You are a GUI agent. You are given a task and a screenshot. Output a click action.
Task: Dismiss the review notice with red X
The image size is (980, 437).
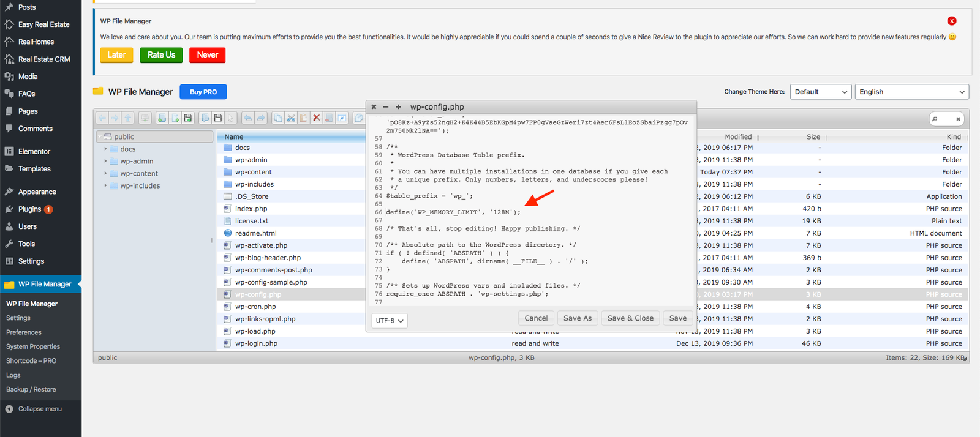point(951,21)
